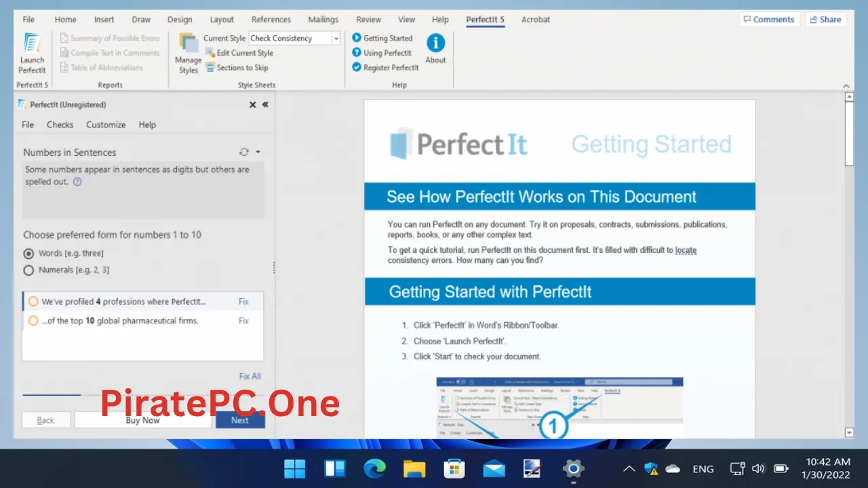The image size is (868, 488).
Task: Open the Comments button
Action: [769, 20]
